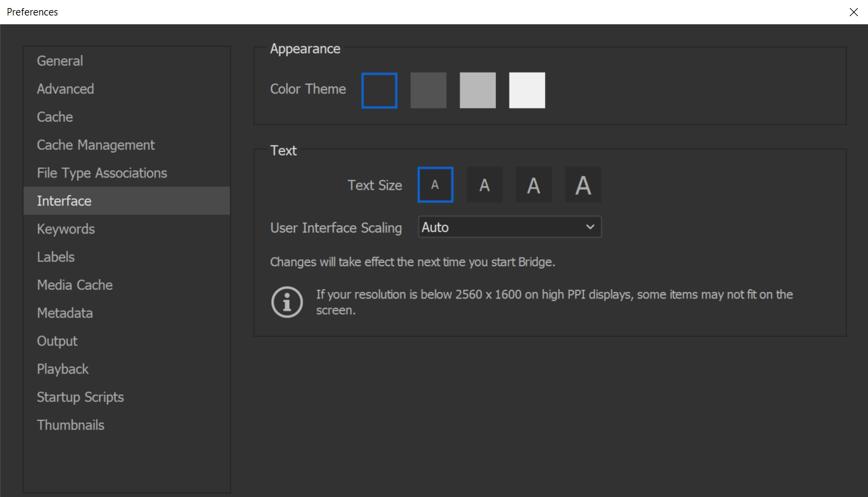Open the General preferences page
Viewport: 868px width, 497px height.
(x=60, y=61)
